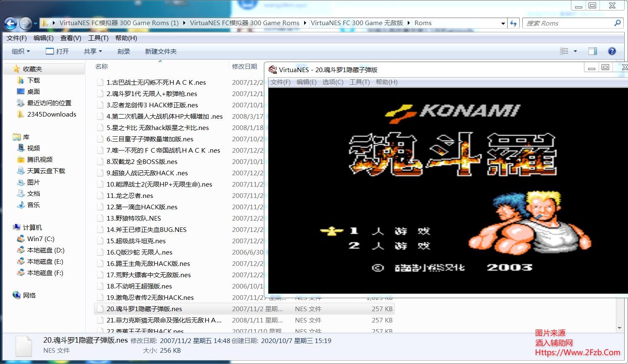The height and width of the screenshot is (364, 628).
Task: Select 腾讯视频 in the library list
Action: coord(40,159)
